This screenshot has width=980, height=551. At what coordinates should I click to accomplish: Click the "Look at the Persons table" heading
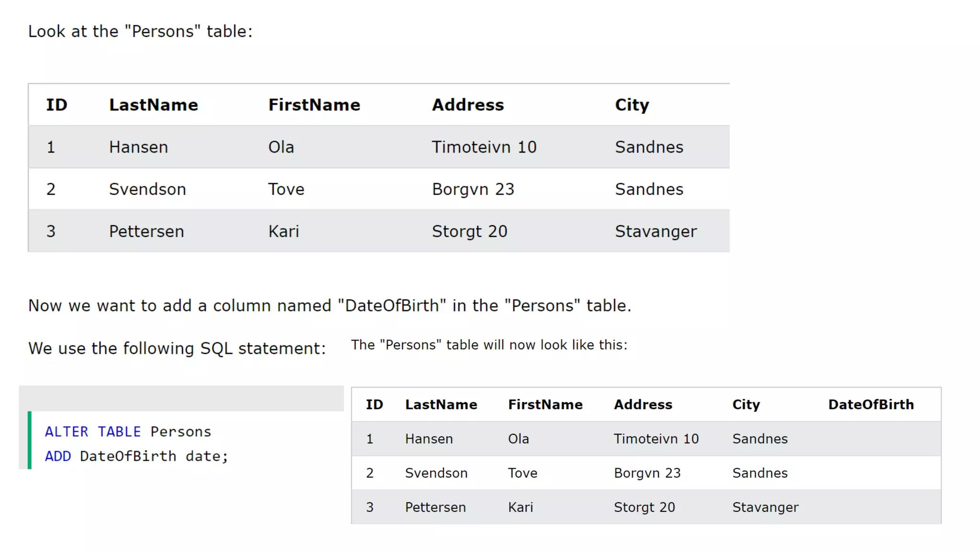(x=140, y=32)
